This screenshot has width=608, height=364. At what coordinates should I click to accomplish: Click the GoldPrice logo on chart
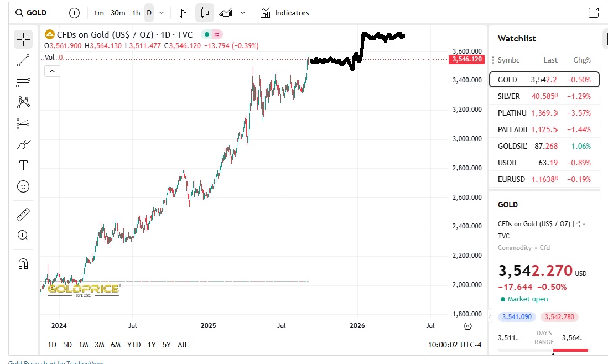(83, 289)
